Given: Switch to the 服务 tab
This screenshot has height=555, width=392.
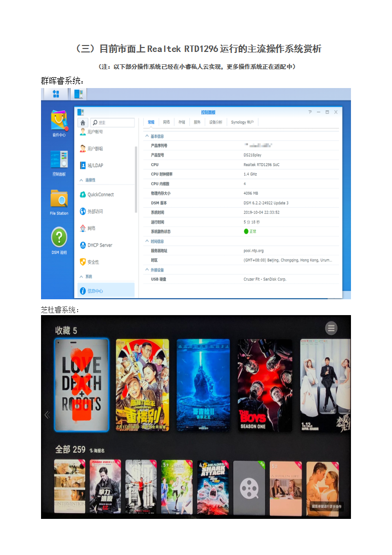Looking at the screenshot, I should (x=197, y=122).
